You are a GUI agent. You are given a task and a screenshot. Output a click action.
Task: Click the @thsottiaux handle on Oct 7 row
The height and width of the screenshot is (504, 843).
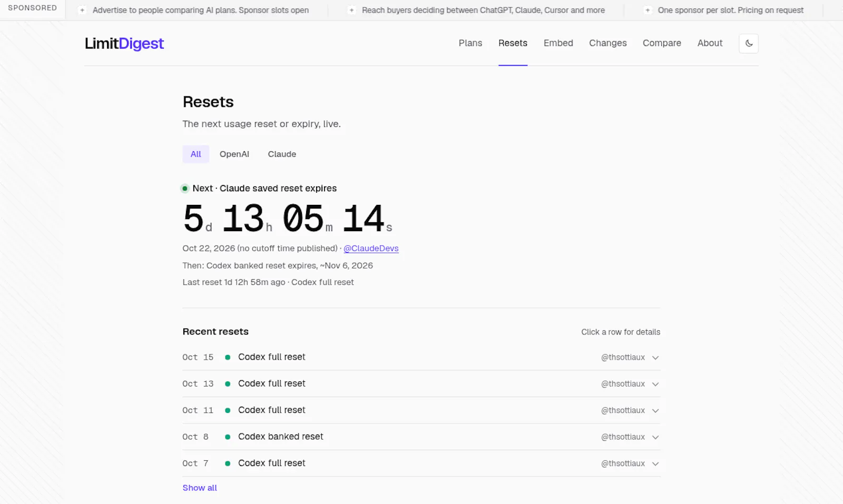[623, 463]
